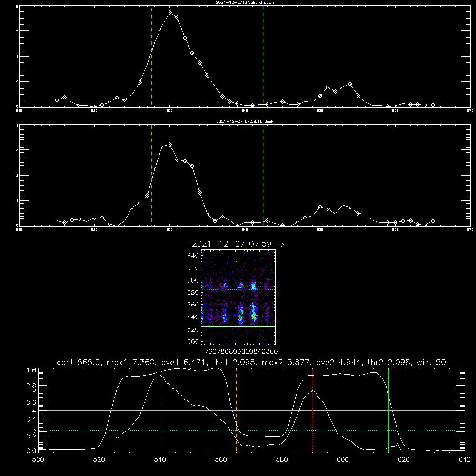This screenshot has height=476, width=476.
Task: Click the "540" label on spectrogram y-axis
Action: pyautogui.click(x=193, y=317)
